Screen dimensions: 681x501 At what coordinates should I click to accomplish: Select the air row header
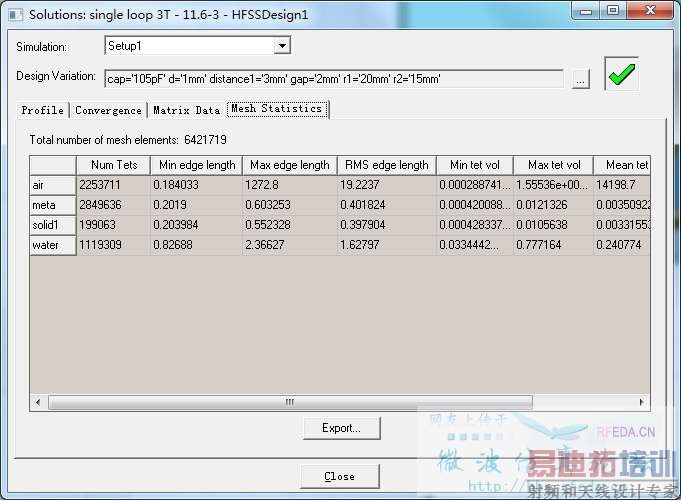pos(53,185)
